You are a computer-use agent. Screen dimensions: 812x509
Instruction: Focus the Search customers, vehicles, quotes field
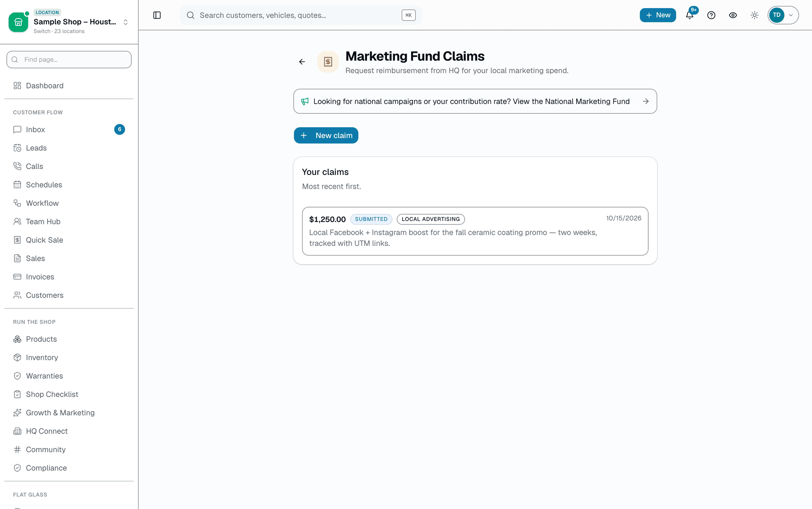(300, 15)
